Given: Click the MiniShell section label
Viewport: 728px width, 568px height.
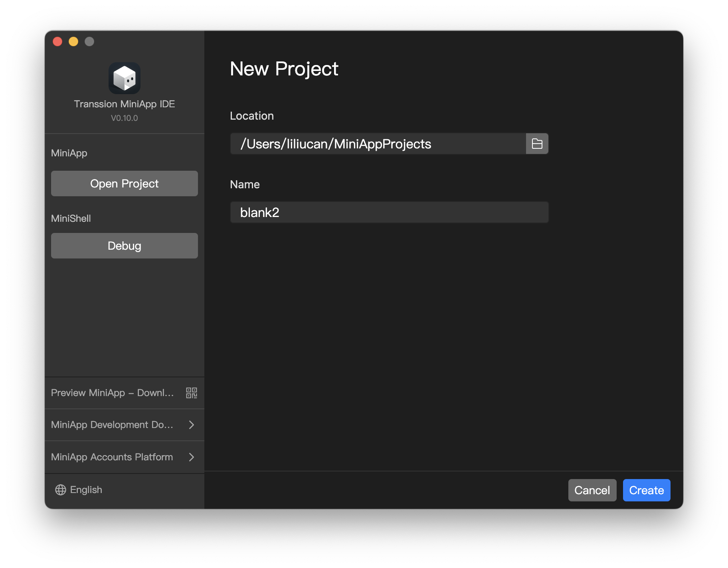Looking at the screenshot, I should [71, 219].
